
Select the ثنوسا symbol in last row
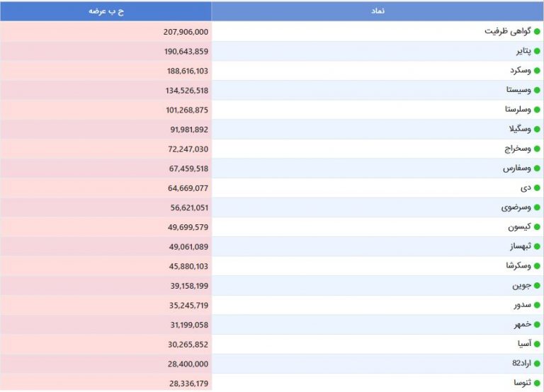[523, 383]
